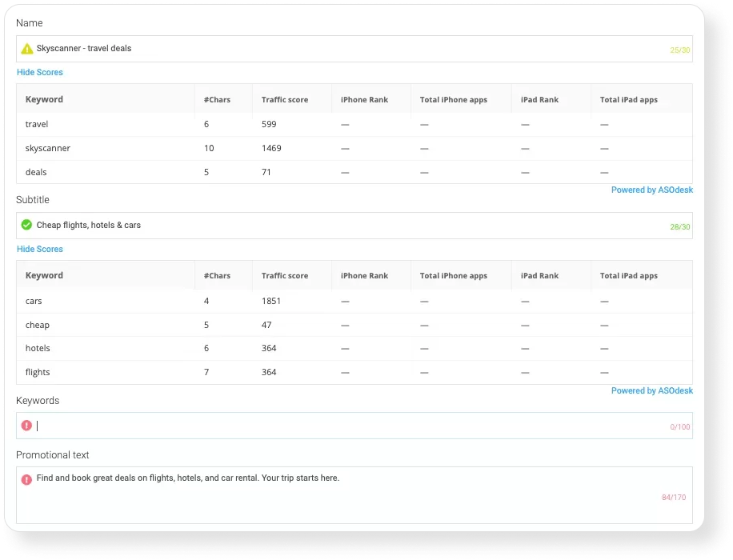Image resolution: width=733 pixels, height=560 pixels.
Task: Select the 'cars' keyword row
Action: [x=354, y=301]
